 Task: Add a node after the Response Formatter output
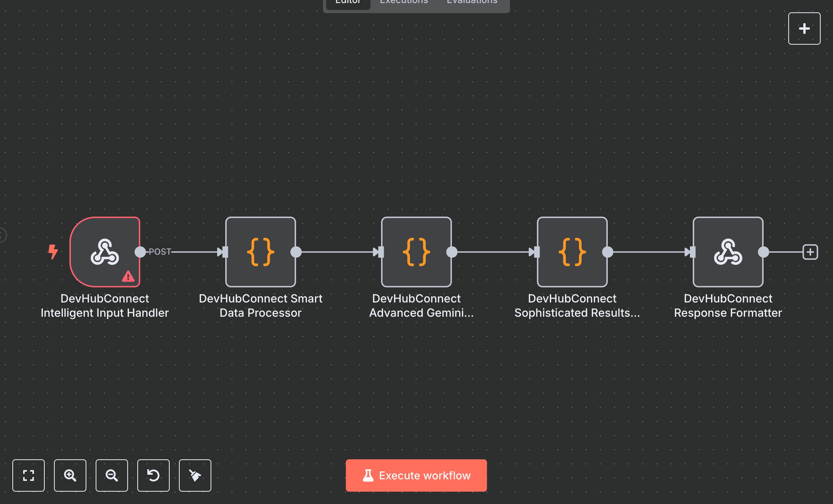[810, 252]
